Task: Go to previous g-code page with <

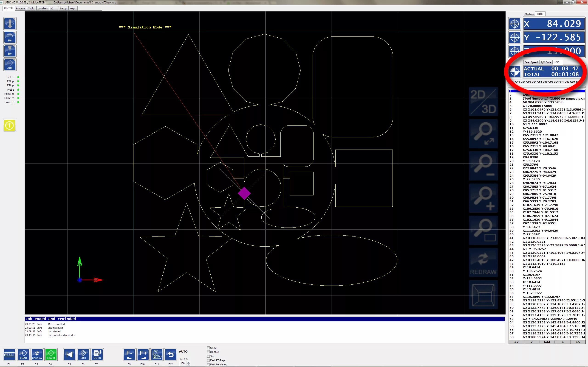Action: tap(531, 342)
